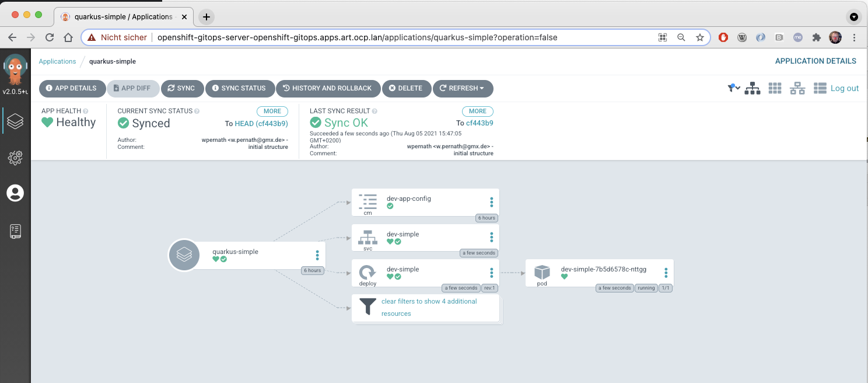
Task: Click the App Health help icon
Action: point(86,111)
